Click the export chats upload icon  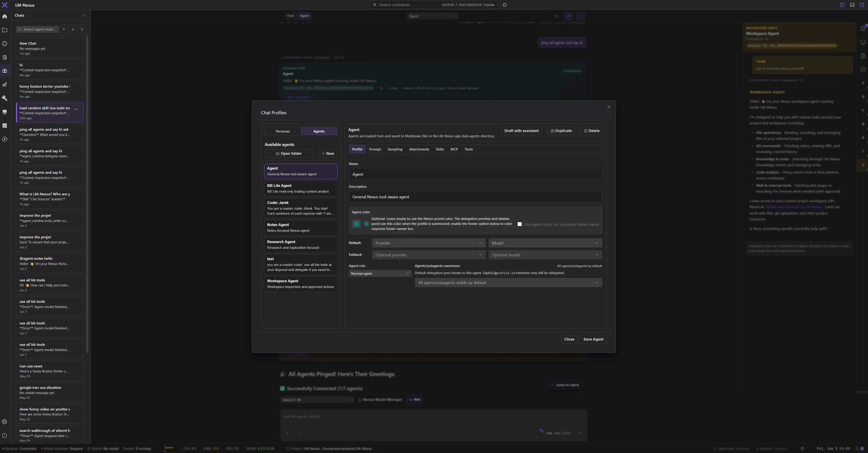tap(82, 29)
